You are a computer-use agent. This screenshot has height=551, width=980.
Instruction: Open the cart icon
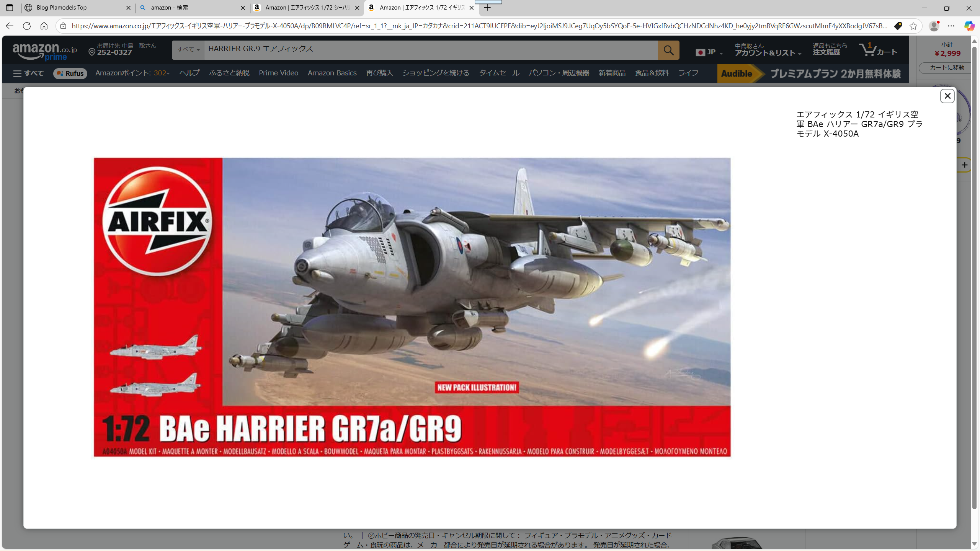(x=877, y=50)
